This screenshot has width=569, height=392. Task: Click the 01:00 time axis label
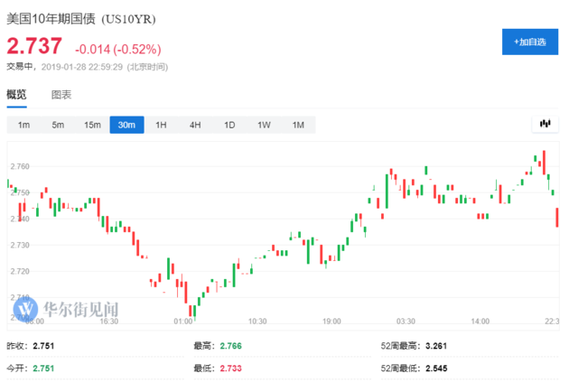pyautogui.click(x=182, y=321)
